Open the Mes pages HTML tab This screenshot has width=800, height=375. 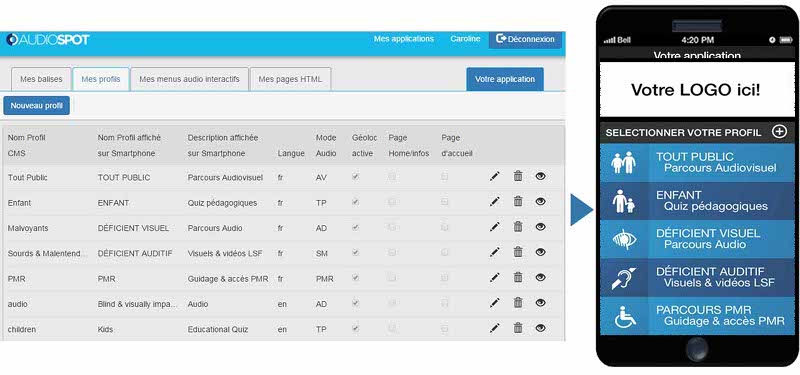pyautogui.click(x=290, y=79)
